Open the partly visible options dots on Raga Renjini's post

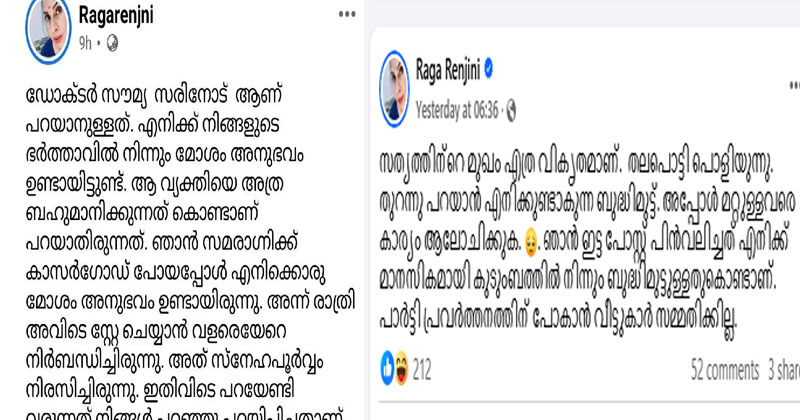click(795, 85)
